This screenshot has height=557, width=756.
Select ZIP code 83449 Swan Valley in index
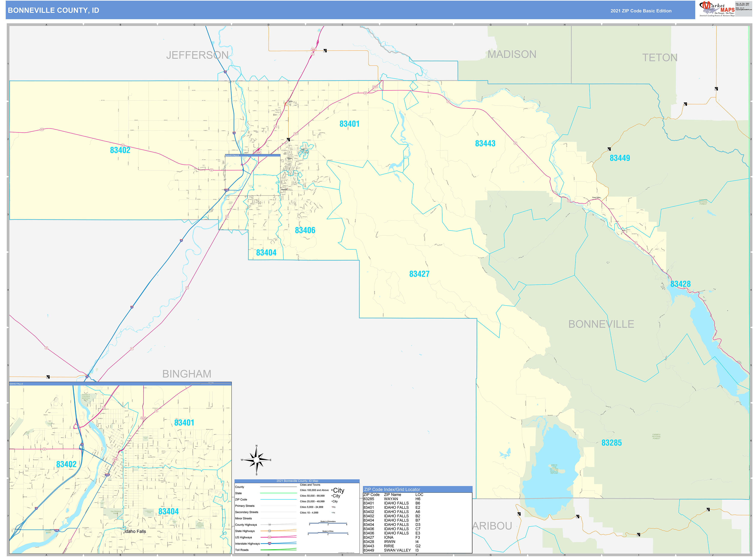click(x=391, y=551)
